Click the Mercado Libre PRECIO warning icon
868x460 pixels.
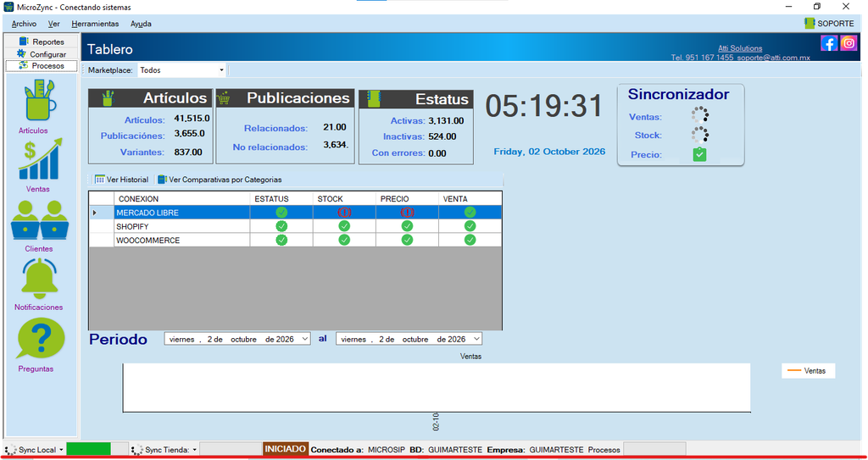click(x=408, y=212)
